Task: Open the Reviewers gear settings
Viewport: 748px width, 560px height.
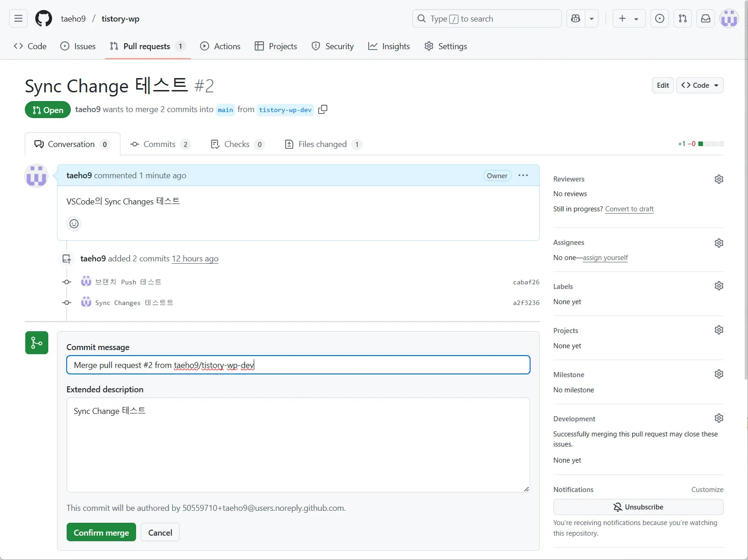Action: pos(719,179)
